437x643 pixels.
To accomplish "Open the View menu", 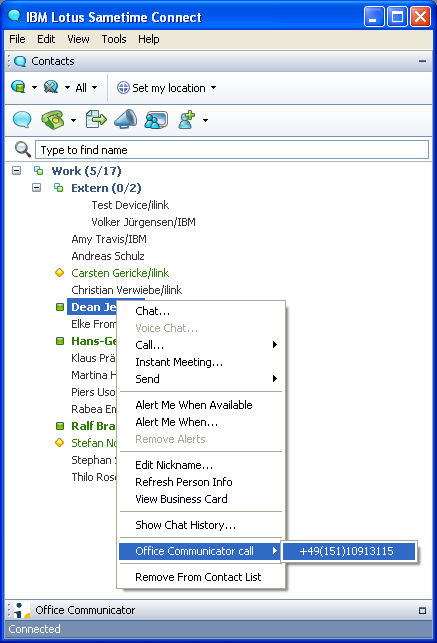I will [x=78, y=39].
